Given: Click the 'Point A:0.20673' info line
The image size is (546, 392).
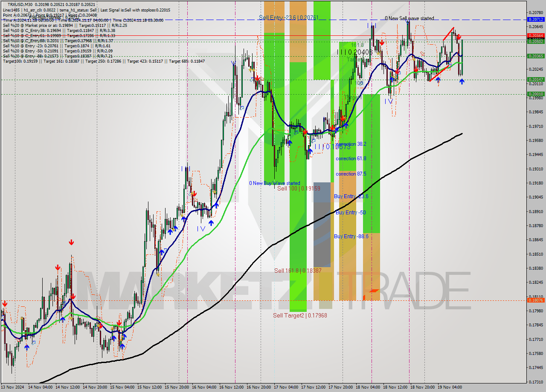Looking at the screenshot, I should 50,15.
